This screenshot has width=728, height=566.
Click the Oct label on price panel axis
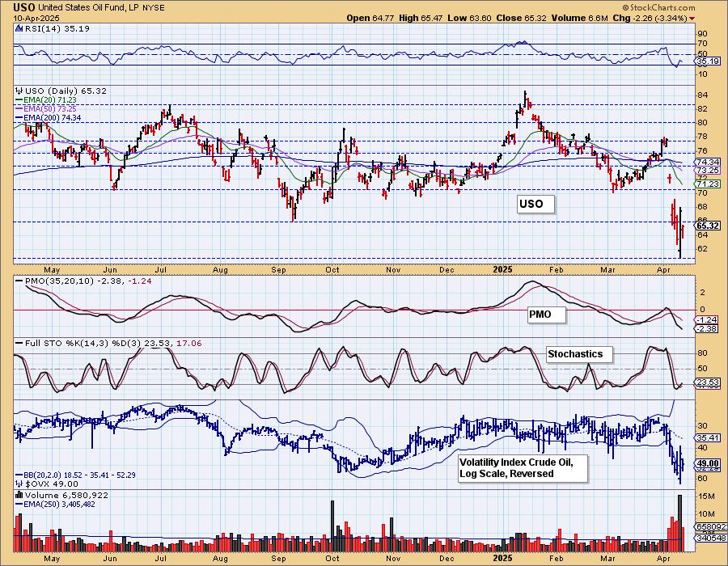coord(332,269)
